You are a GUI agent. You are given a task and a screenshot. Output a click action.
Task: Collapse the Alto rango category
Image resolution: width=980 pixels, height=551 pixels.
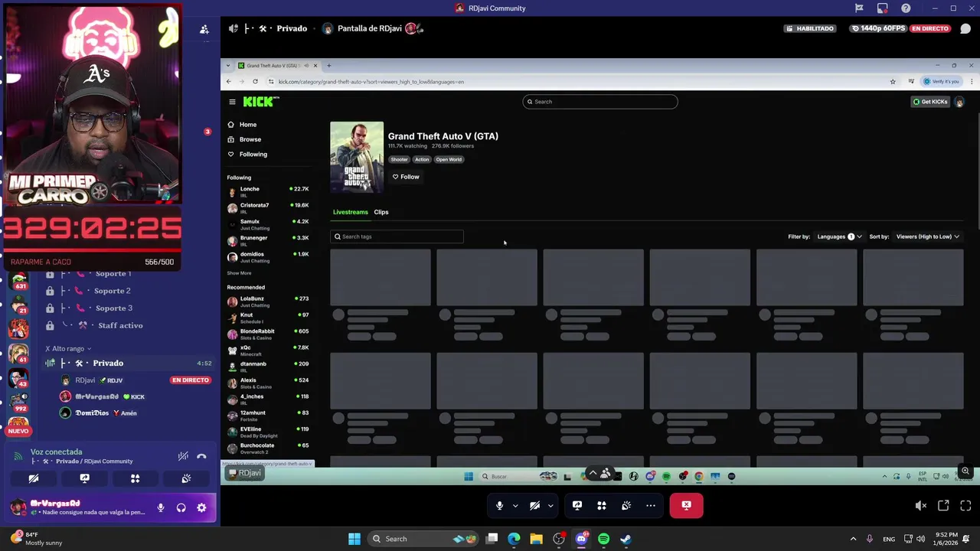click(x=68, y=348)
